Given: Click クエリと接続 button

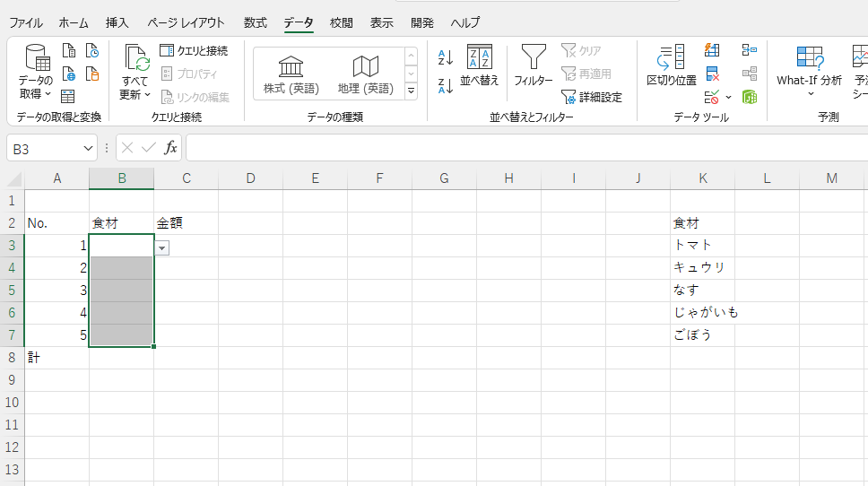Looking at the screenshot, I should (194, 50).
